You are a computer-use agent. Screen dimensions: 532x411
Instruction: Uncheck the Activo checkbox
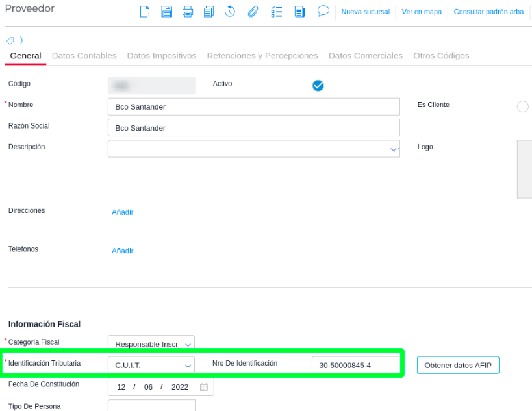click(318, 85)
